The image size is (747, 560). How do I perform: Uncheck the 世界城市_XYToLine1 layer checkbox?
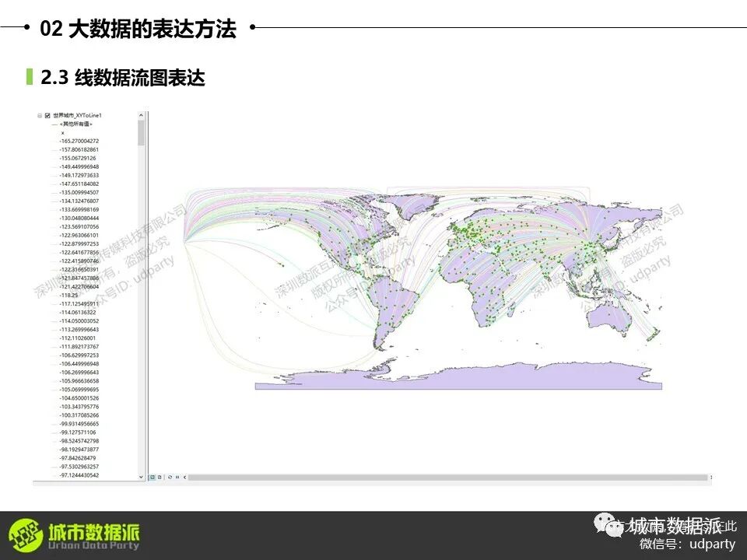coord(47,115)
